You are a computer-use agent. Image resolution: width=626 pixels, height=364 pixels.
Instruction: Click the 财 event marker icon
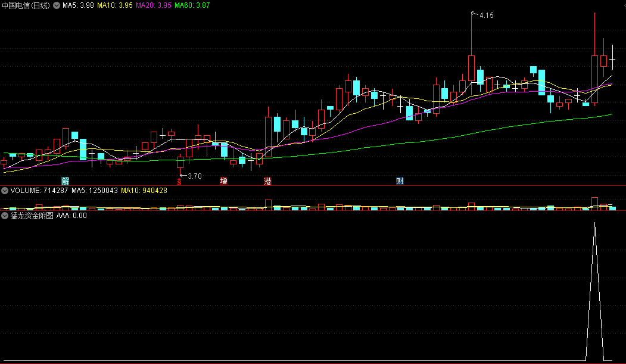tap(400, 181)
